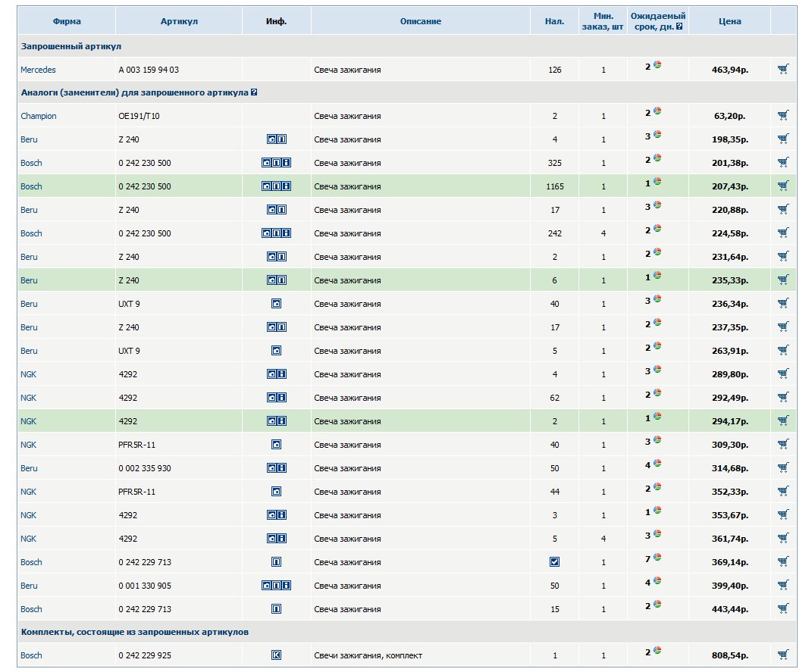The width and height of the screenshot is (812, 672).
Task: Click price 361,74р. in NGK 4292 row
Action: pyautogui.click(x=729, y=539)
